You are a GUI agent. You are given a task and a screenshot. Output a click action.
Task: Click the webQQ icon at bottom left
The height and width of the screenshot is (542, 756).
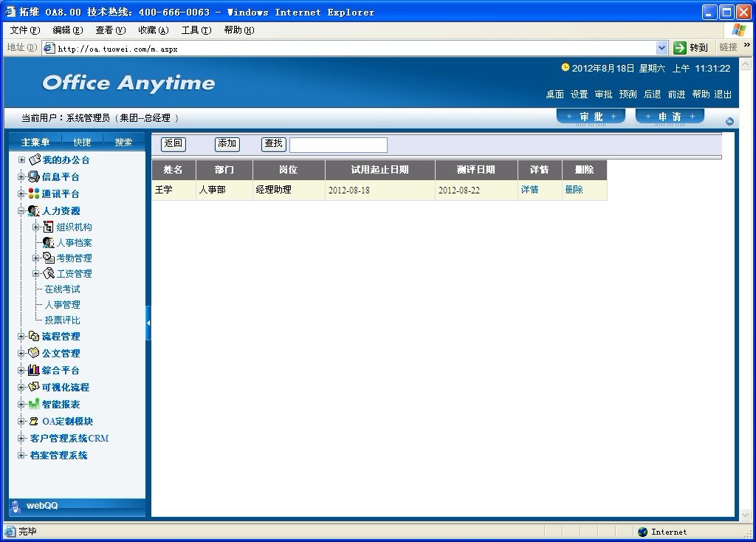[16, 506]
